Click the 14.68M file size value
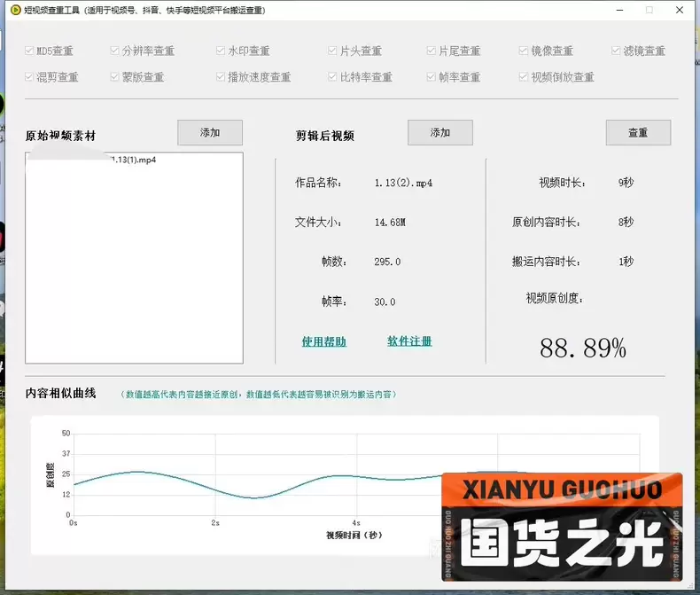This screenshot has width=700, height=595. [390, 223]
